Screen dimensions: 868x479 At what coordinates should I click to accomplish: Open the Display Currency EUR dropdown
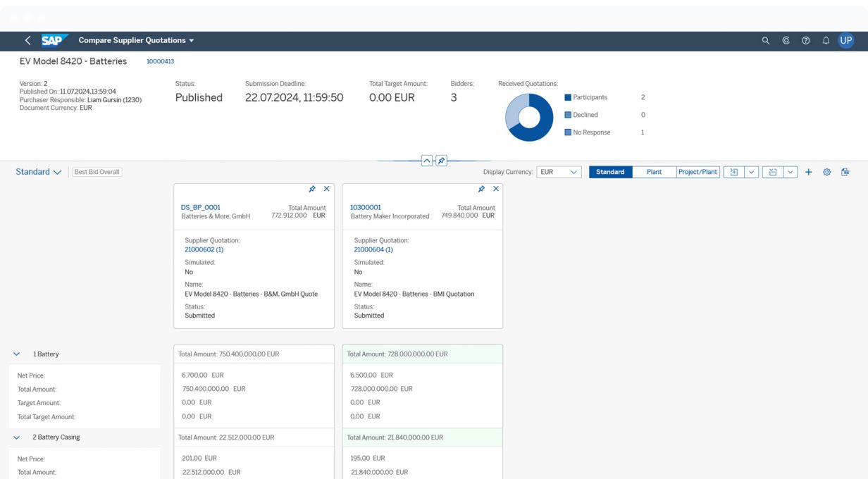[559, 172]
